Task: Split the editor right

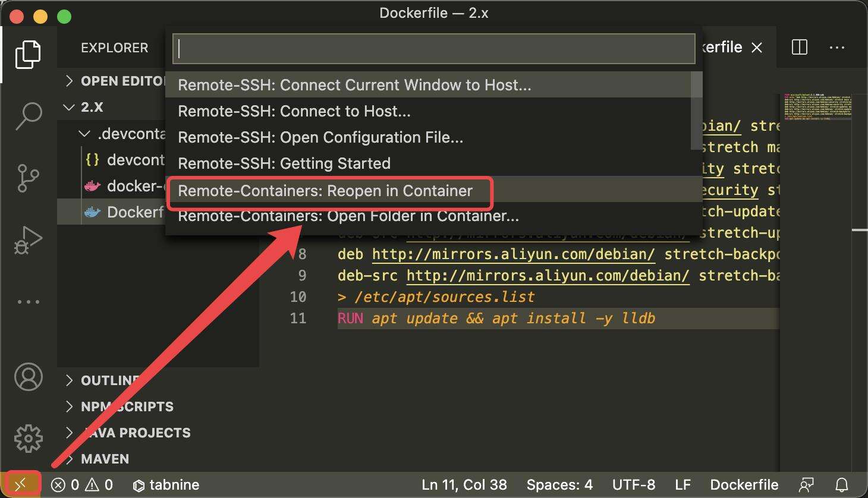Action: (800, 48)
